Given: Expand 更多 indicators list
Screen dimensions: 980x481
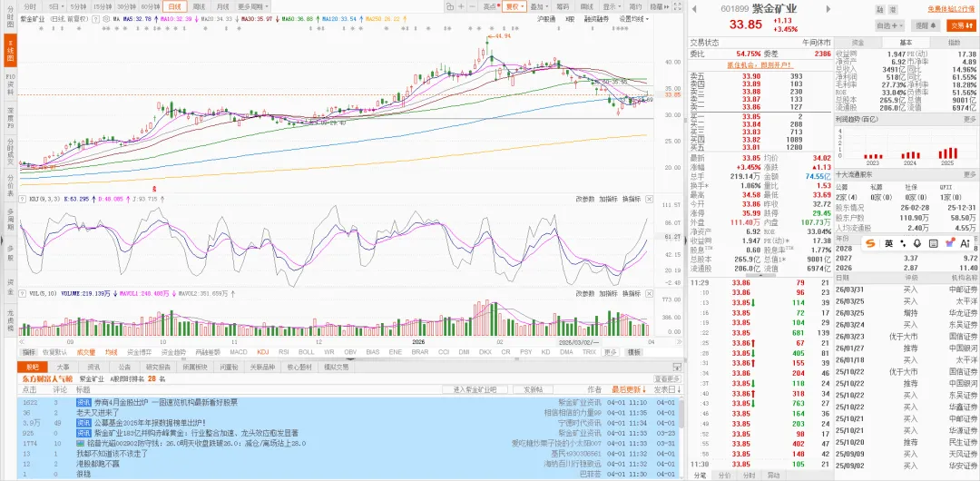Looking at the screenshot, I should 610,352.
